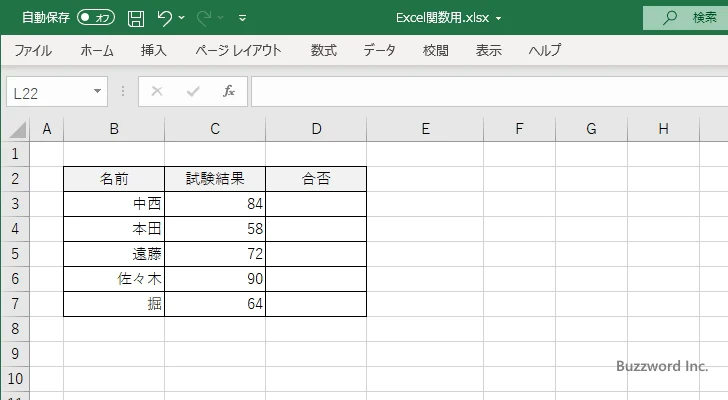Click the Insert Function fx icon
728x400 pixels.
(229, 91)
